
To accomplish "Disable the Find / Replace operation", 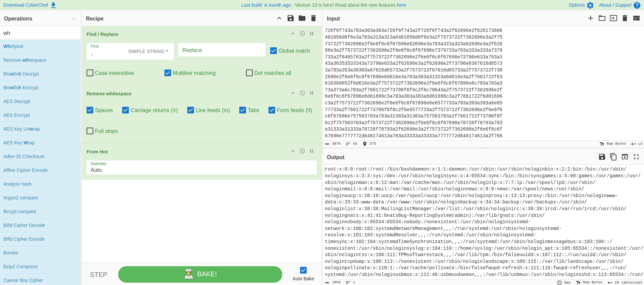I will coord(302,34).
